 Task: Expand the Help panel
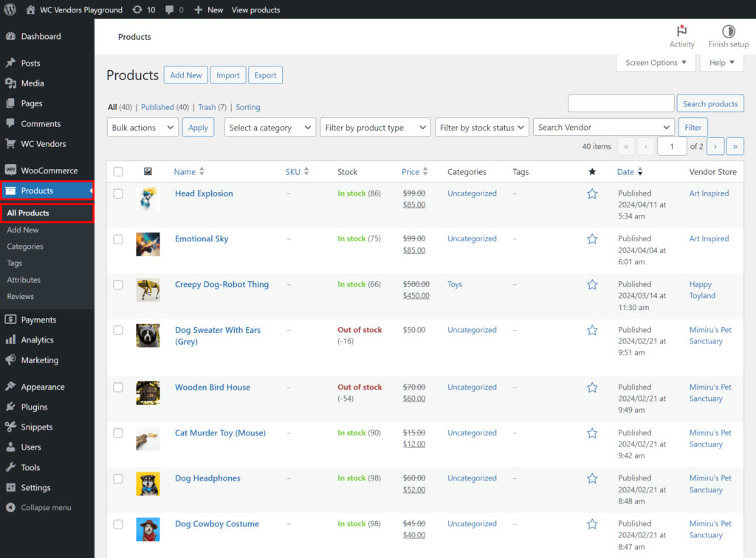click(x=721, y=63)
